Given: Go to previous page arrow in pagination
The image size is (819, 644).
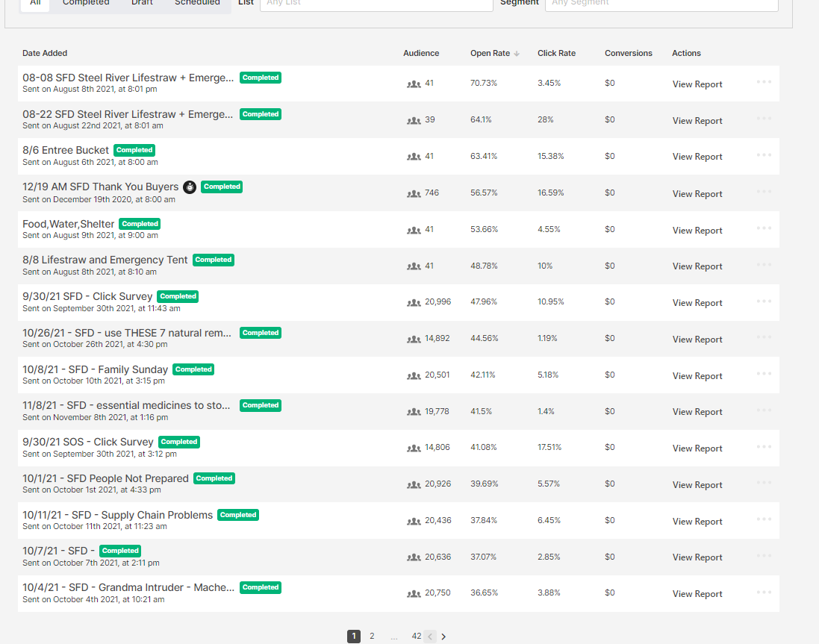Looking at the screenshot, I should coord(430,637).
